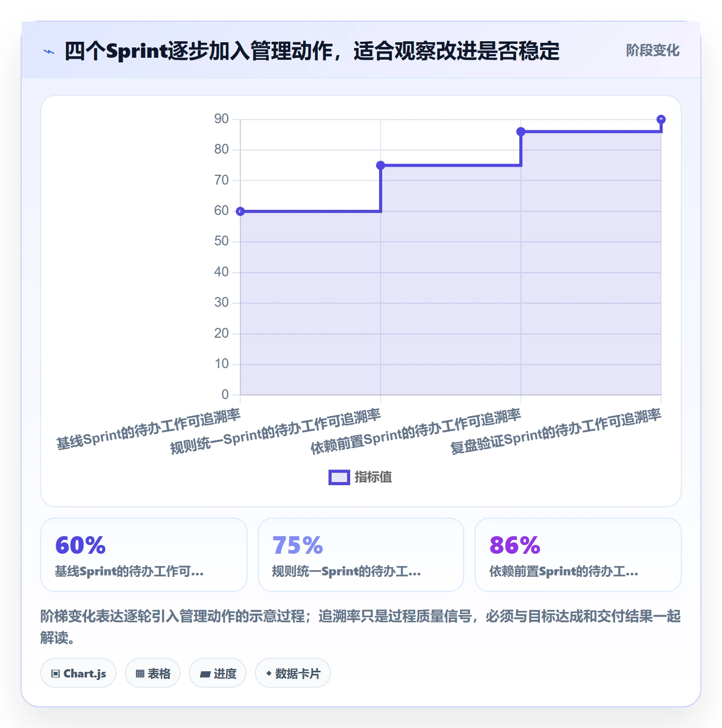Click the 数据卡片 tag chip
The image size is (722, 728).
[x=293, y=673]
